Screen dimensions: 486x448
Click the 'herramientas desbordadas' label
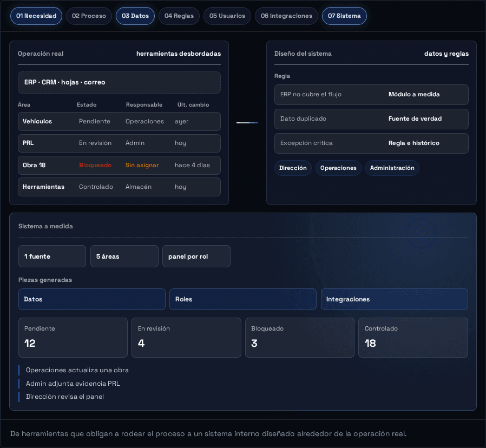click(179, 54)
